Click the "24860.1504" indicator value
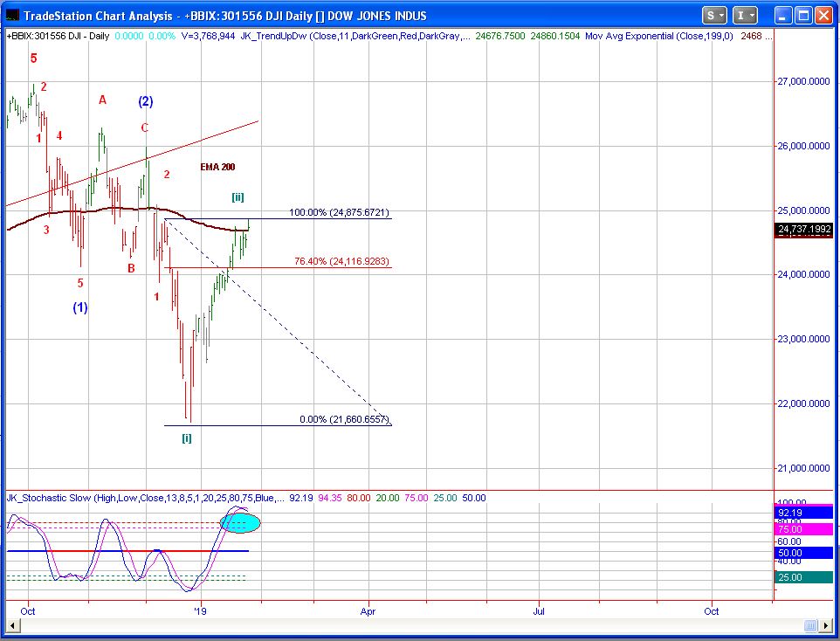 [555, 36]
